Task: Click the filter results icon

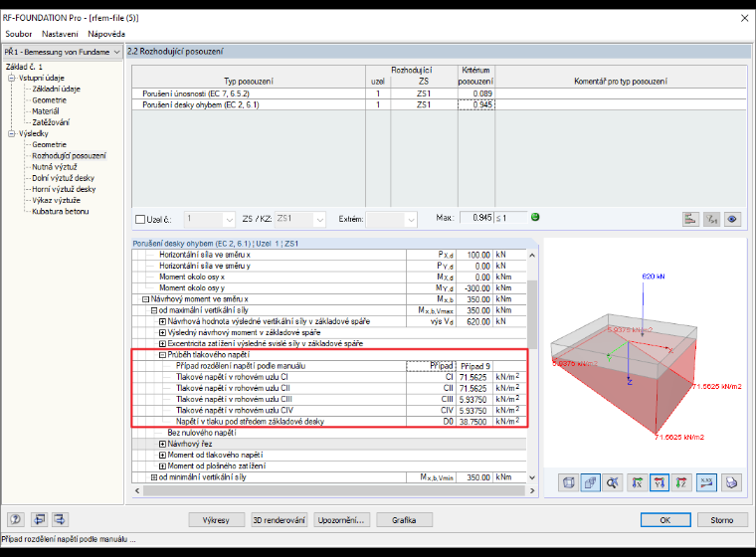Action: 711,219
